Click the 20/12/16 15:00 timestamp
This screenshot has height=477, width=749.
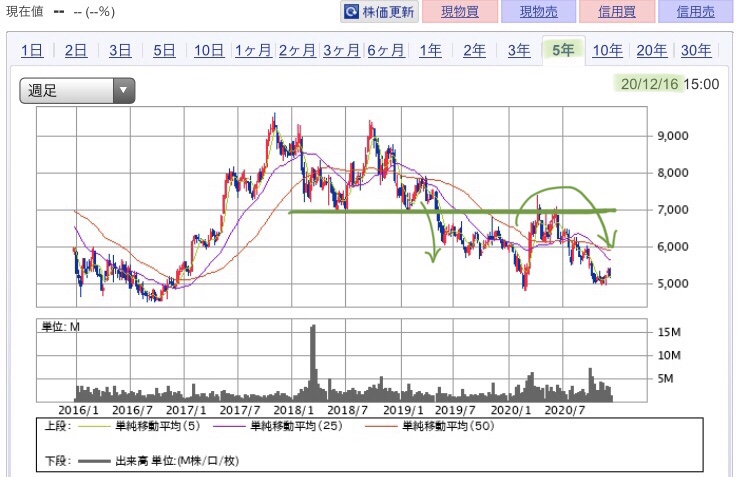tap(670, 84)
